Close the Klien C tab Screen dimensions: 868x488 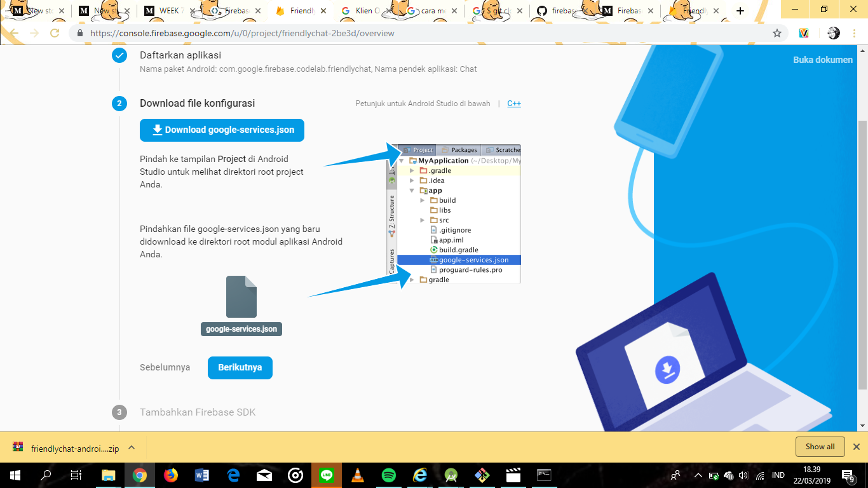(389, 11)
